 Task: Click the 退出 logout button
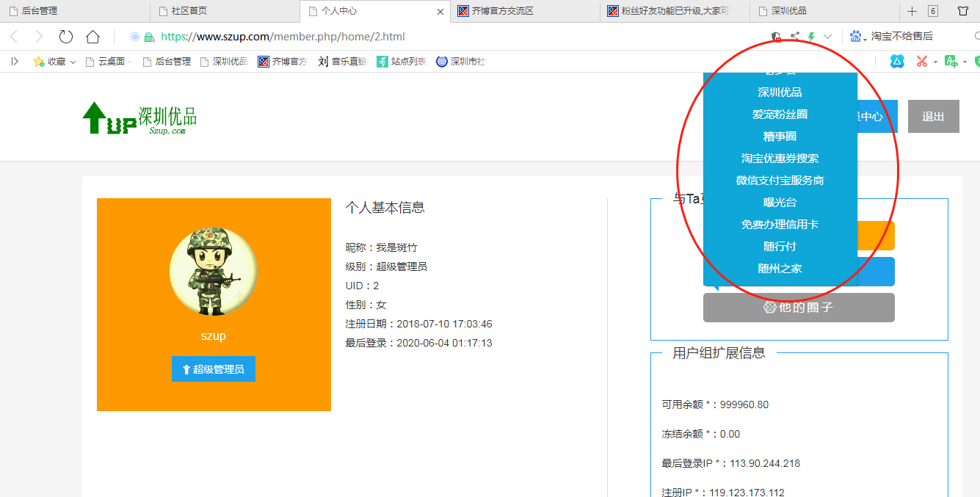[x=933, y=117]
